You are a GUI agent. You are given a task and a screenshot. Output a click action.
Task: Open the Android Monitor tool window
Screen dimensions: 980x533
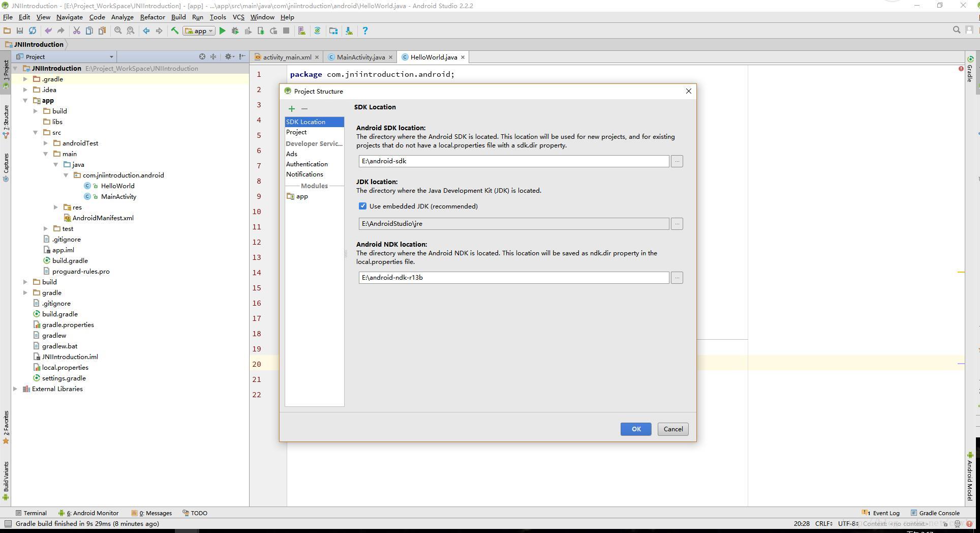tap(88, 513)
